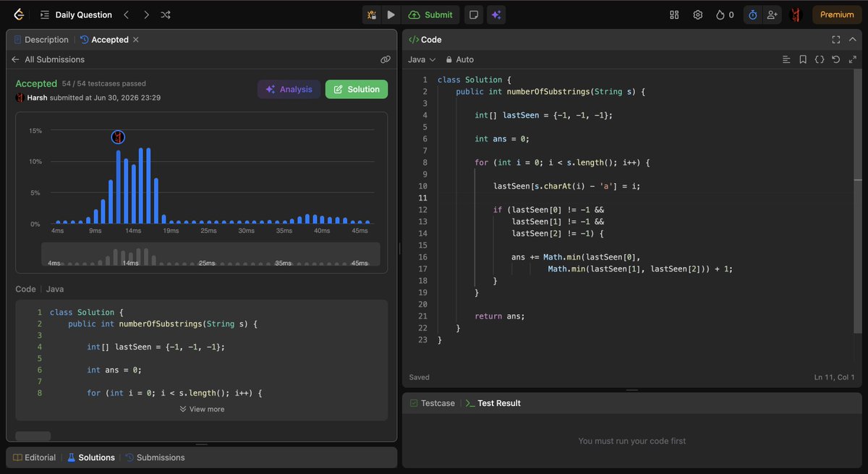Screen dimensions: 868x474
Task: Maximize the code editor panel
Action: tap(835, 40)
